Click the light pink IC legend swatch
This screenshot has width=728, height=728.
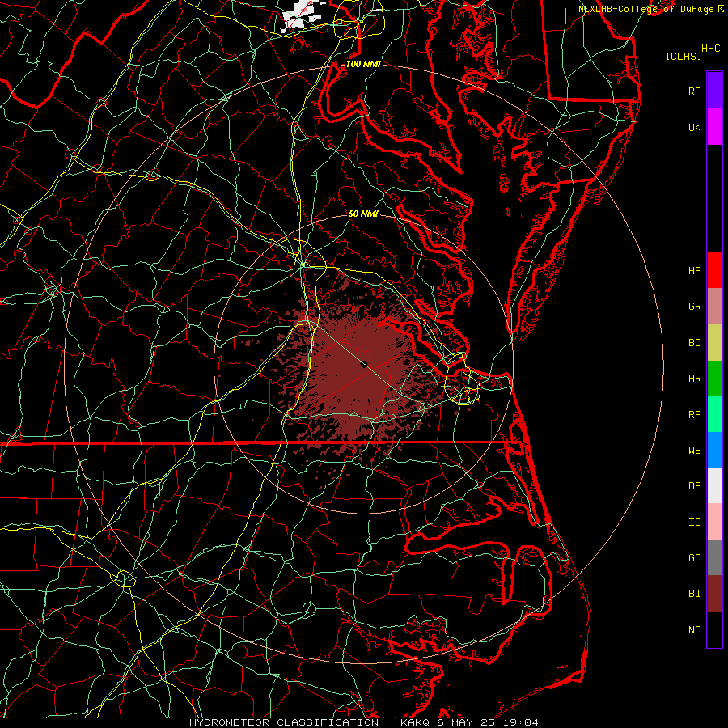[714, 522]
